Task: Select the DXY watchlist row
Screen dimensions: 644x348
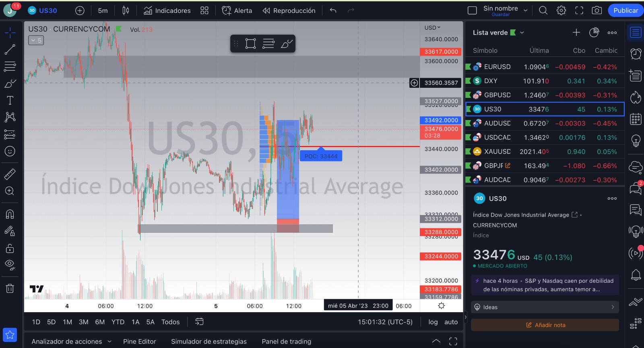Action: tap(545, 81)
